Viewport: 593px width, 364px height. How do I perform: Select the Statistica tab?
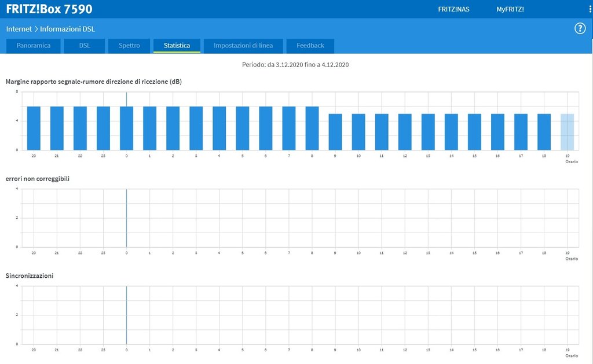(177, 46)
